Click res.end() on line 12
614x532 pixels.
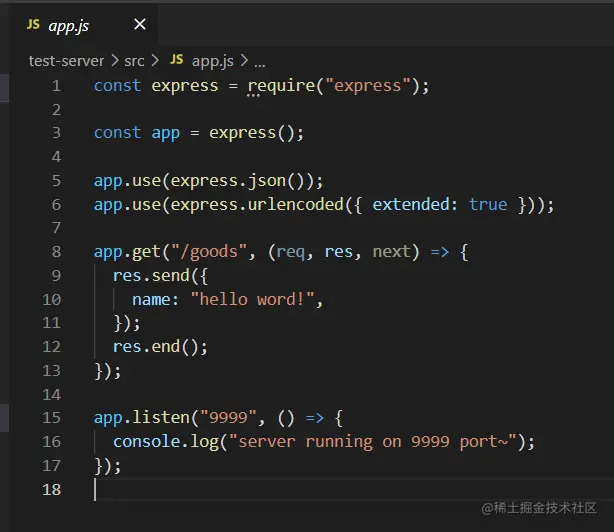click(x=156, y=347)
